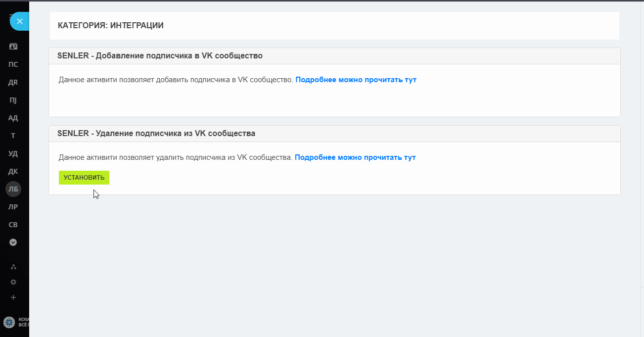Open the contact card icon in sidebar
The width and height of the screenshot is (644, 337).
[13, 47]
